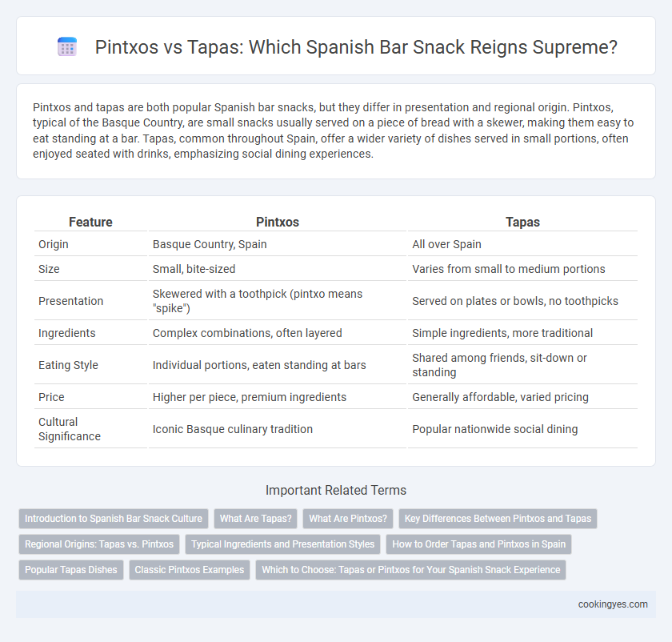Select the What Are Tapas? tag
Viewport: 672px width, 642px height.
(x=255, y=519)
